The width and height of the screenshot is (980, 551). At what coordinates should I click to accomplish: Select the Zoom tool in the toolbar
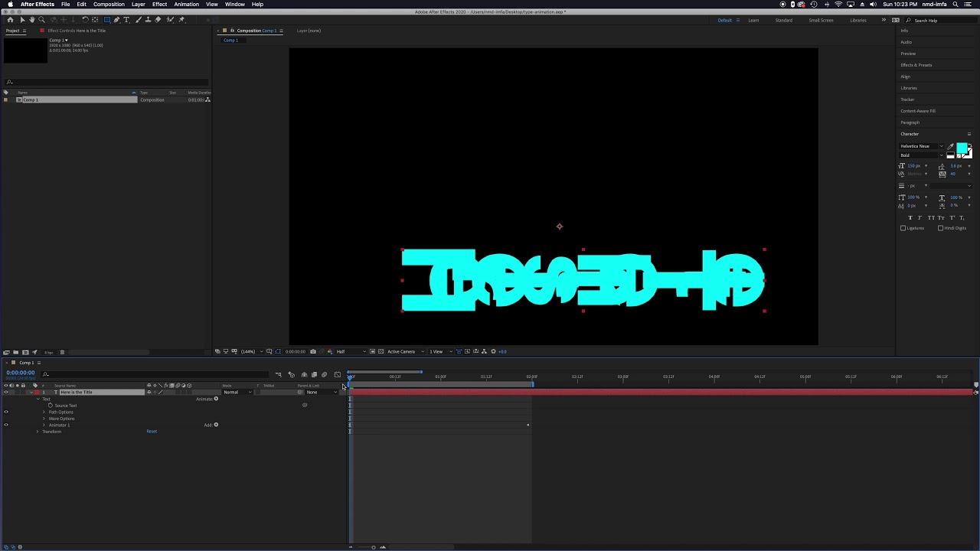[x=41, y=20]
